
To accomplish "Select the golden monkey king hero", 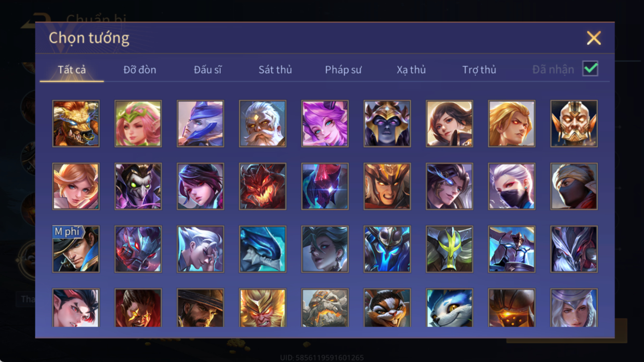I will point(262,308).
